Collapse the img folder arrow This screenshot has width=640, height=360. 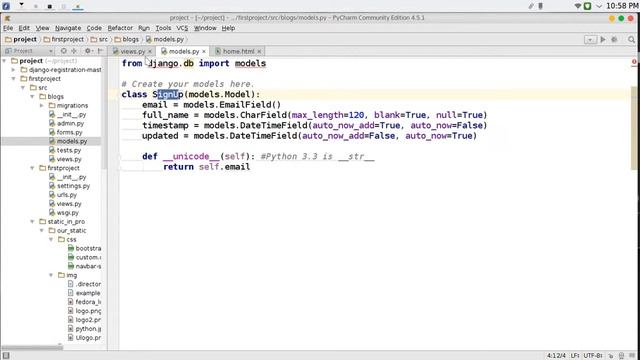[x=51, y=275]
